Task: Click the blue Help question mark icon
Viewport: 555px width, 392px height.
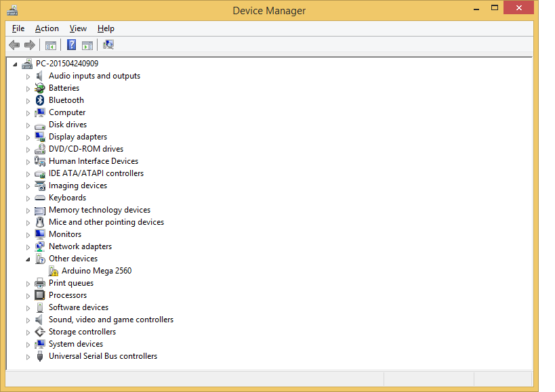Action: 71,45
